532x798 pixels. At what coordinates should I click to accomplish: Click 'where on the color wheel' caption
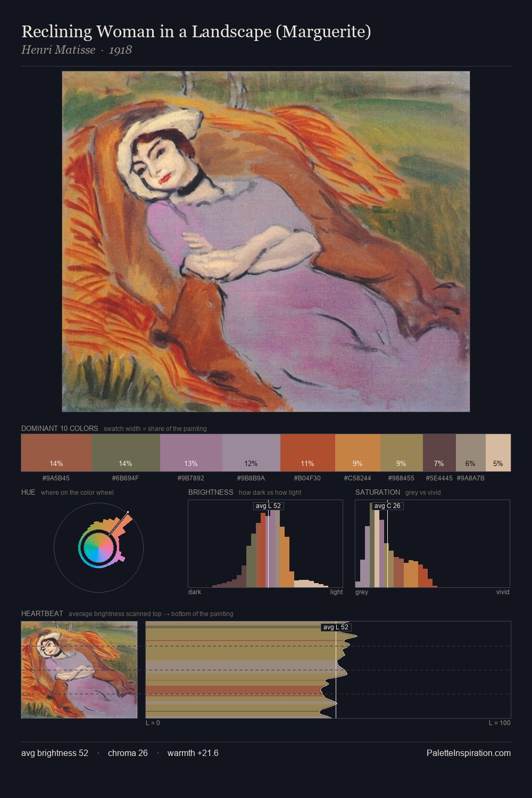pos(77,492)
